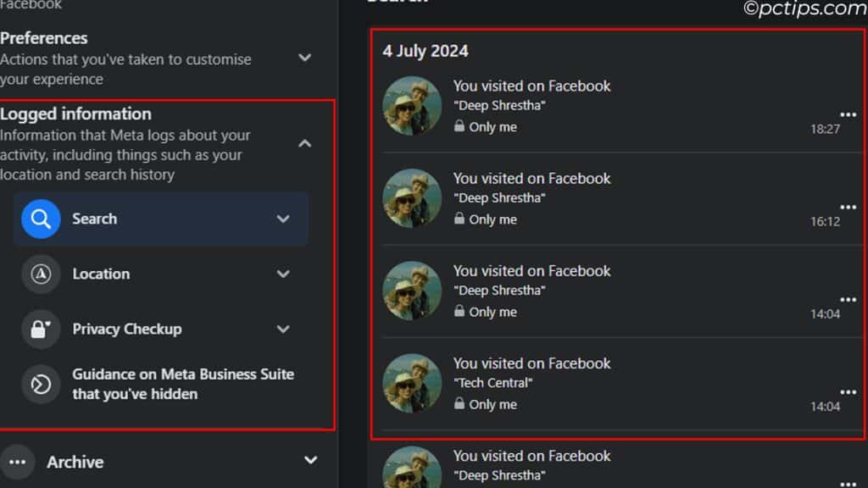Click the Search magnifying glass icon
The width and height of the screenshot is (868, 488).
click(x=40, y=219)
